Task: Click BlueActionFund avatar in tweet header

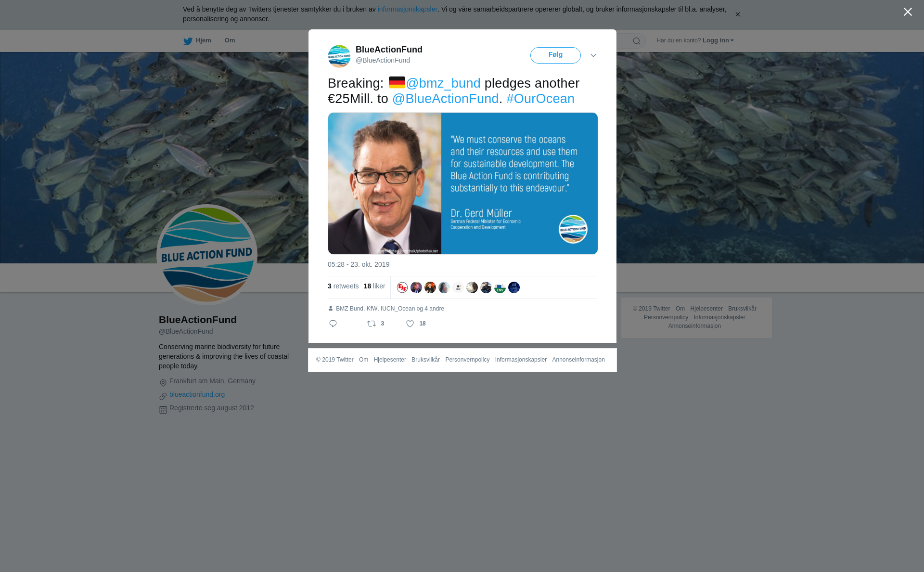Action: point(339,56)
